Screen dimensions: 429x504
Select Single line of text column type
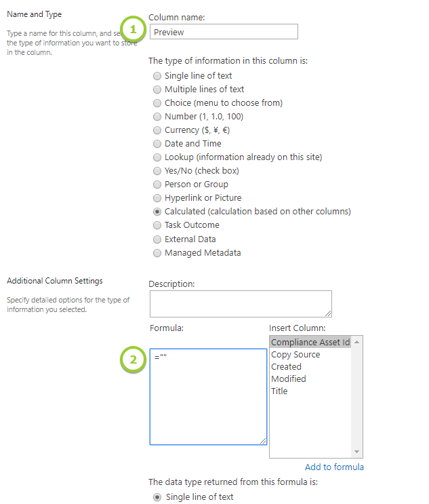[157, 76]
